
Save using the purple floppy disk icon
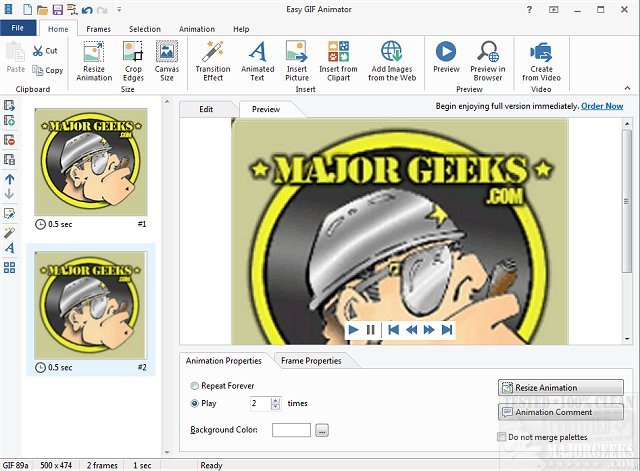[x=58, y=9]
